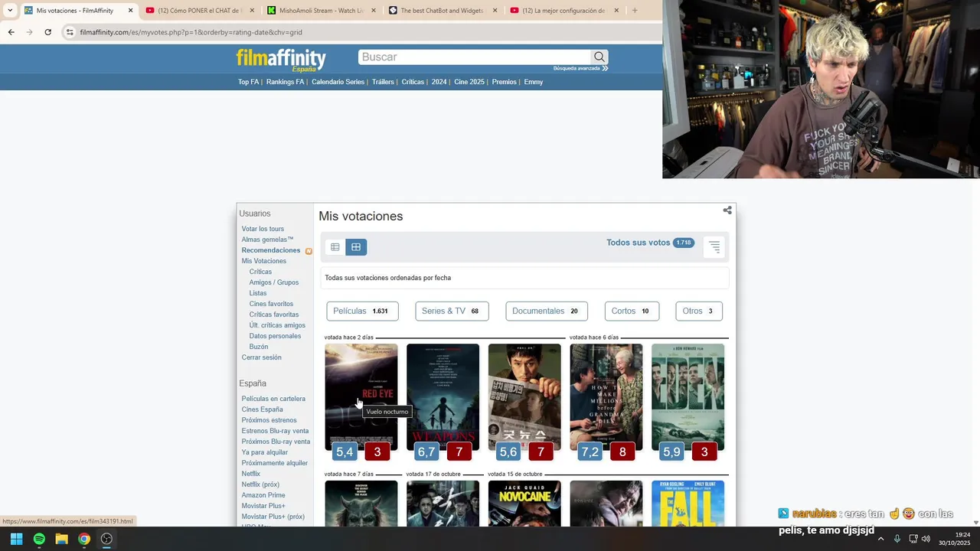The height and width of the screenshot is (551, 980).
Task: Open Listas sidebar link
Action: [x=258, y=293]
